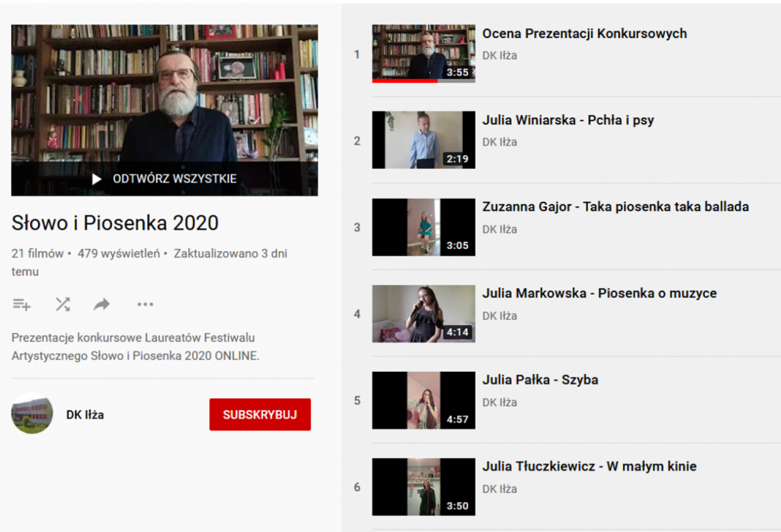
Task: Click the DK Iłża link under Ocena Prezentacji video
Action: [500, 56]
